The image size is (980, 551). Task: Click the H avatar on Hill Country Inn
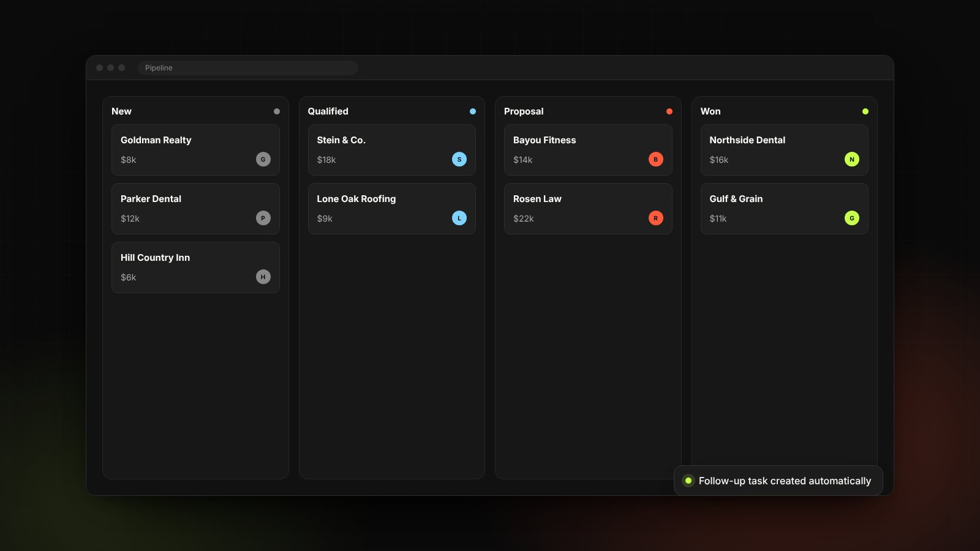[263, 277]
